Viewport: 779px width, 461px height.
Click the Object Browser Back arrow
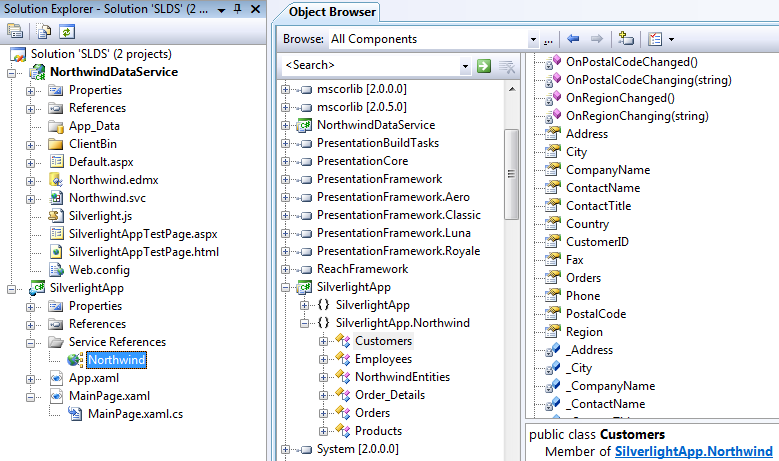tap(573, 39)
